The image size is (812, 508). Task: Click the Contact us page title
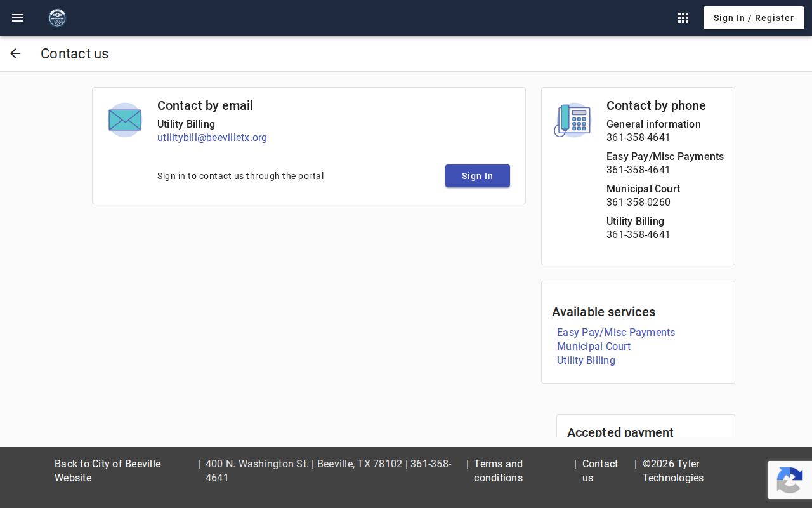(x=74, y=53)
